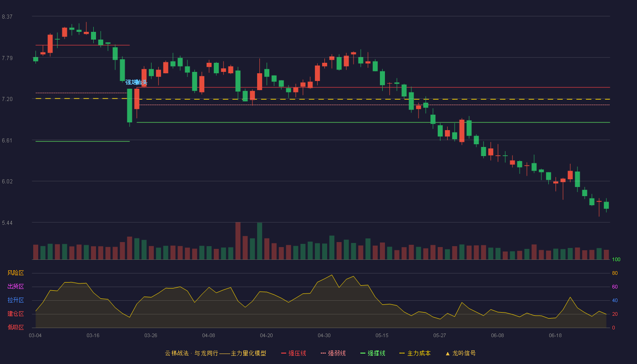Image resolution: width=637 pixels, height=364 pixels.
Task: Select the 建仓区 zone label
Action: [15, 314]
